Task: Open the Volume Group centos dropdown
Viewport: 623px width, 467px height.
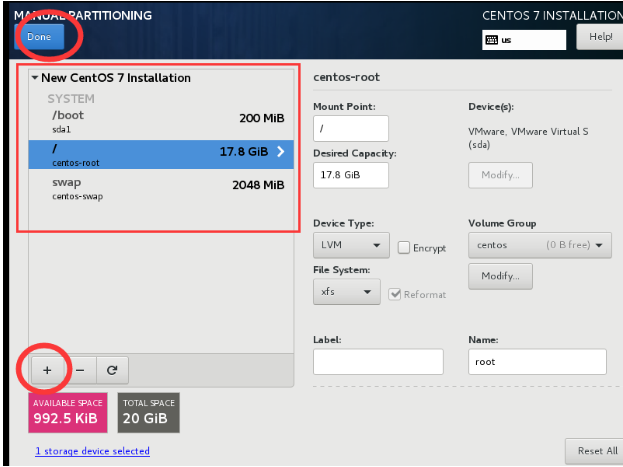Action: 540,245
